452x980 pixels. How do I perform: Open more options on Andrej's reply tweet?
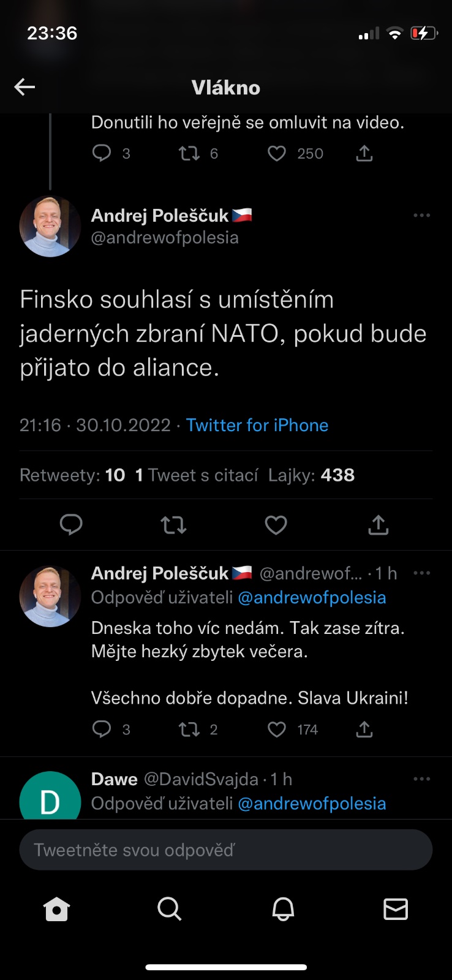click(421, 573)
